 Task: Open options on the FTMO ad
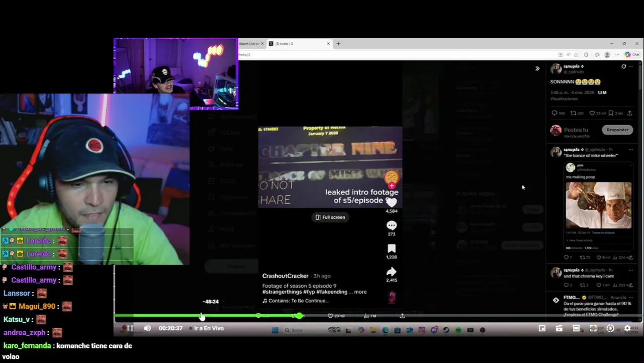pyautogui.click(x=631, y=297)
